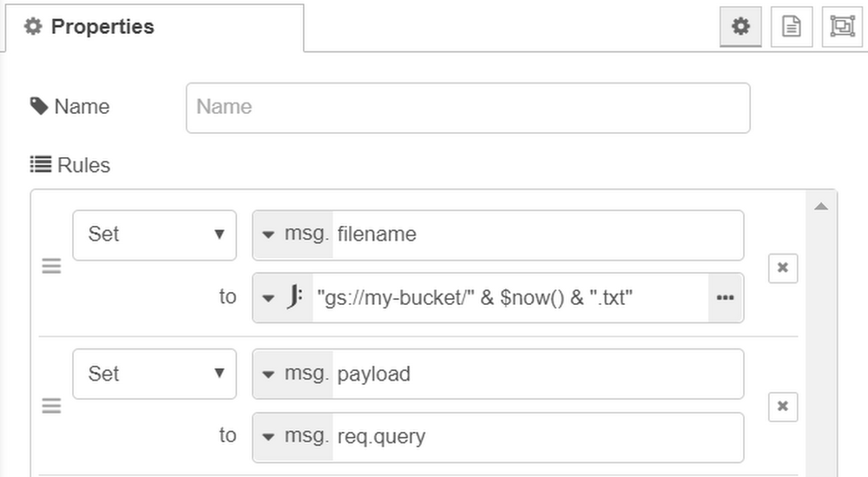Edit the filename property field
868x477 pixels.
[537, 235]
